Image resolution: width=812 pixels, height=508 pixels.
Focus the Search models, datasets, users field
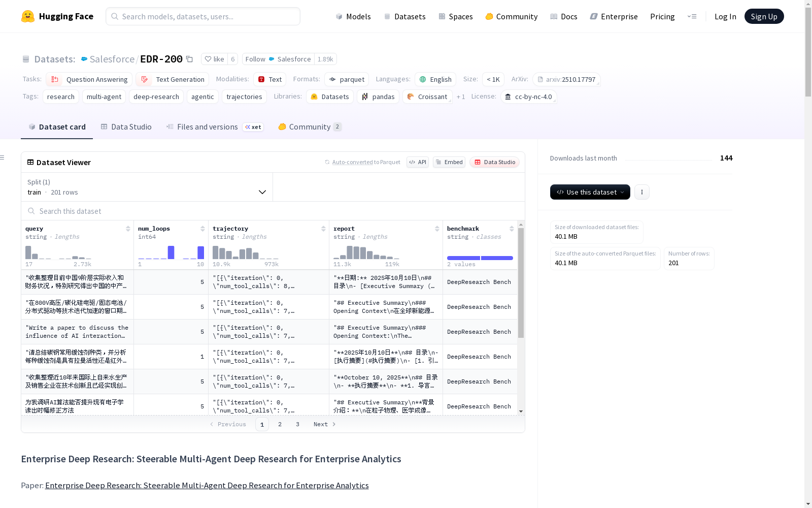(x=203, y=16)
